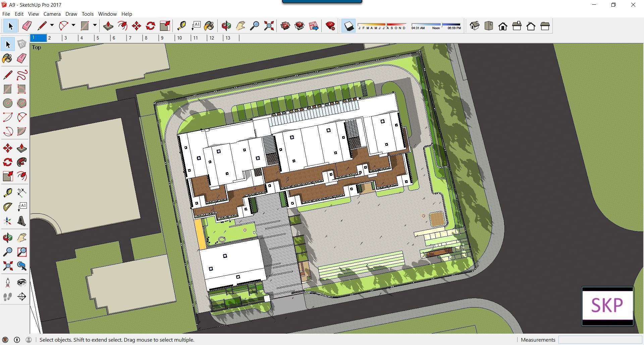Screen dimensions: 644x345
Task: Select 3D Text tool in left toolbar
Action: [22, 221]
